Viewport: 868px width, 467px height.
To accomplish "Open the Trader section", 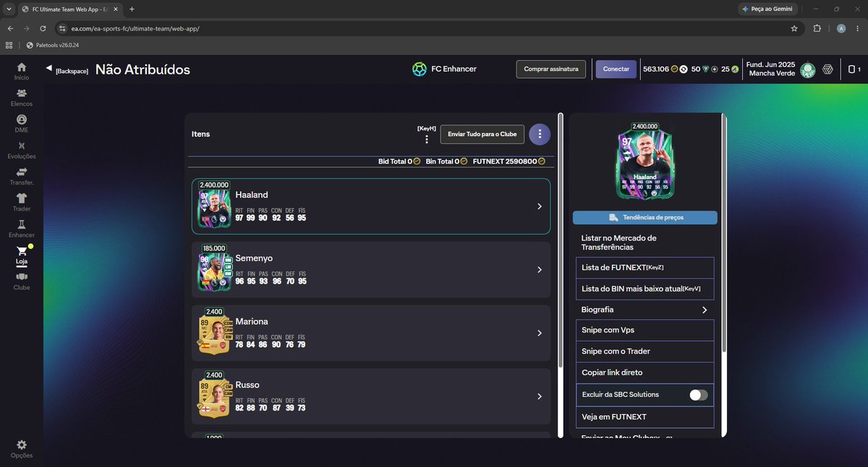I will 22,203.
